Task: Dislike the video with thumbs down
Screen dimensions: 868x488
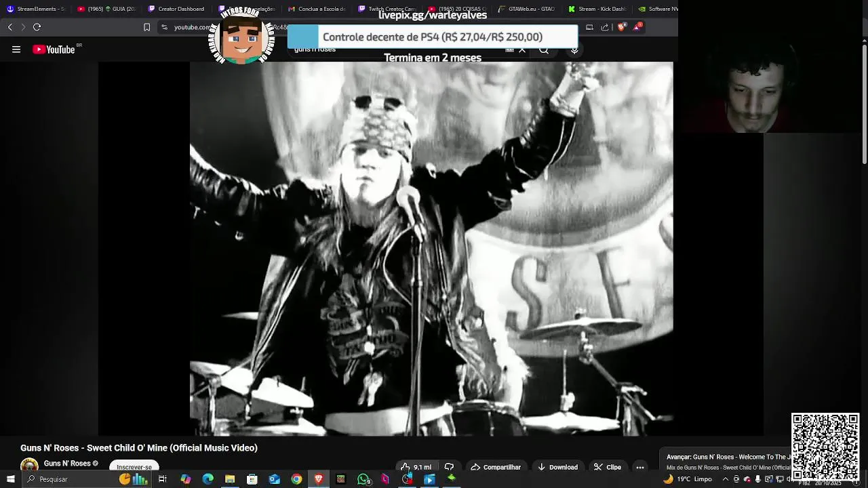Action: 449,467
